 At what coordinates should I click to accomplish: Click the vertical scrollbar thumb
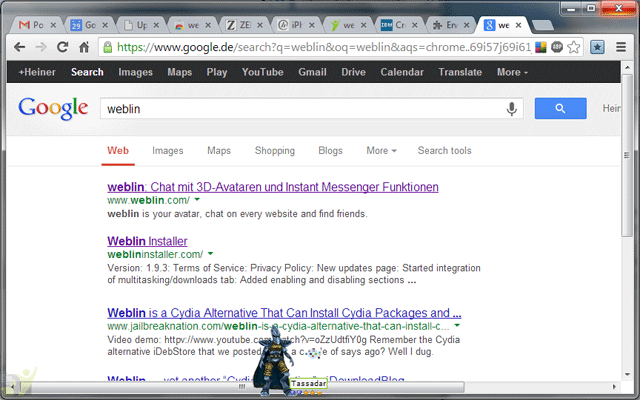627,155
